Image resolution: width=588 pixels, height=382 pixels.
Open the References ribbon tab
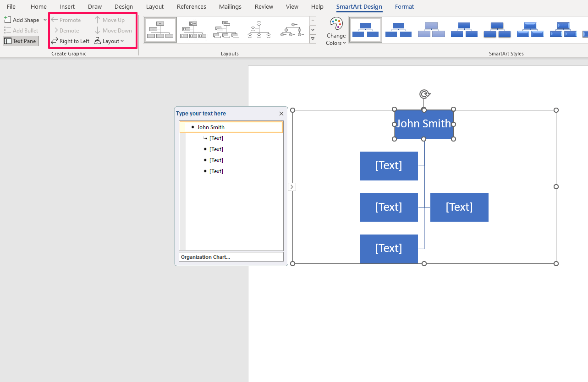click(x=191, y=7)
